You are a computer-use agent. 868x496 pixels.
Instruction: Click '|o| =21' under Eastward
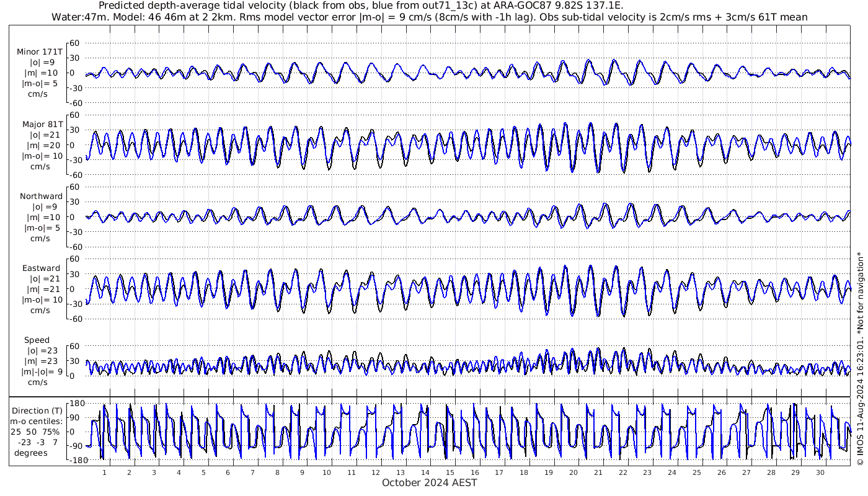tap(43, 279)
